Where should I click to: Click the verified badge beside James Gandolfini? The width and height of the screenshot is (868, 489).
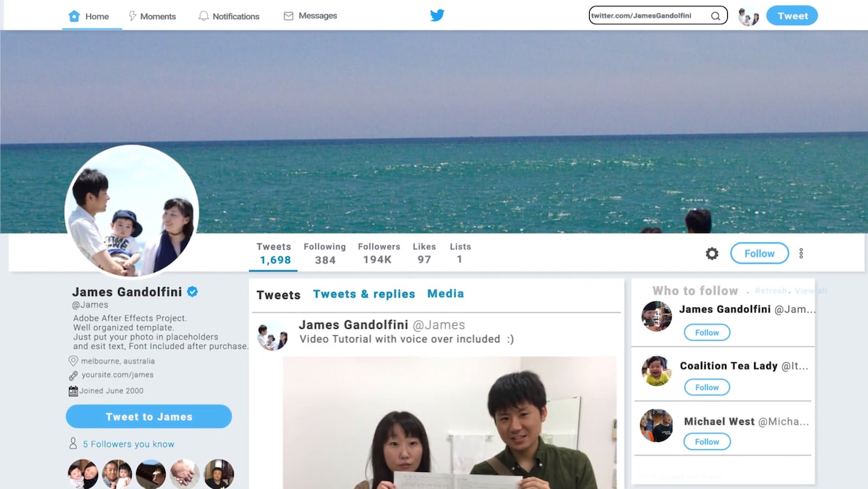pos(192,291)
